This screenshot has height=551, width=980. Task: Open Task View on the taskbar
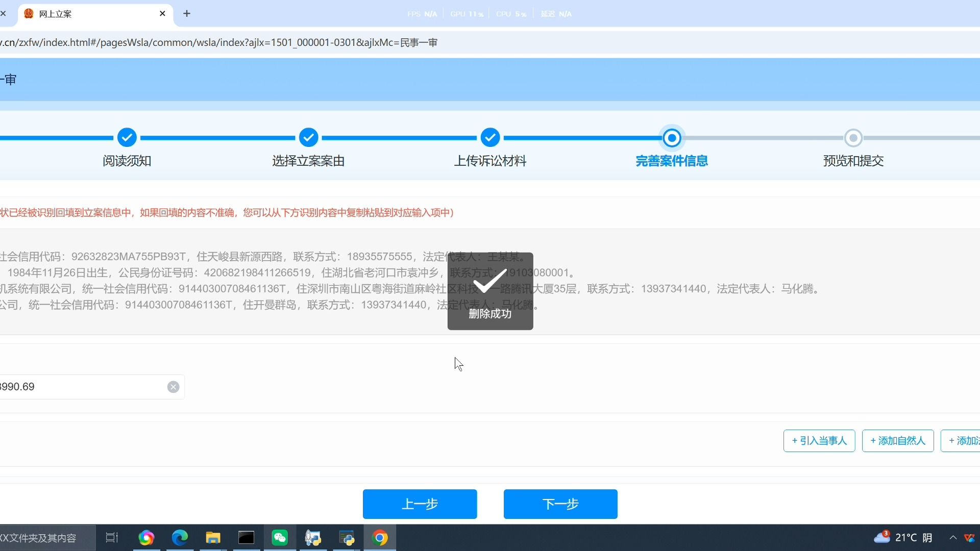(x=112, y=537)
